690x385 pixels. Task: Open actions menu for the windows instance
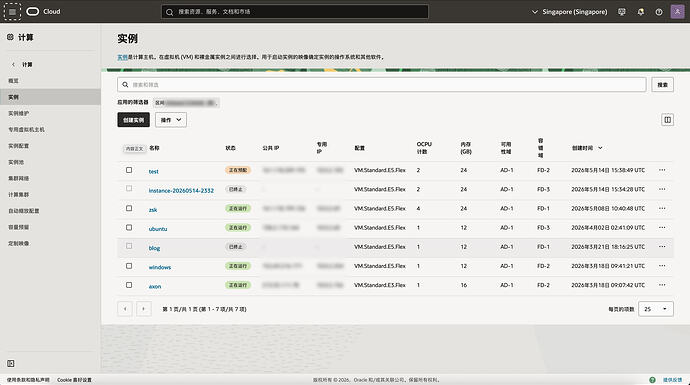tap(662, 266)
